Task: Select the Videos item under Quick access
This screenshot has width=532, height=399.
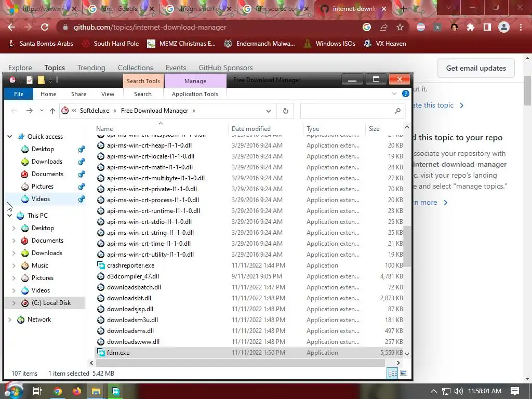Action: pyautogui.click(x=41, y=199)
